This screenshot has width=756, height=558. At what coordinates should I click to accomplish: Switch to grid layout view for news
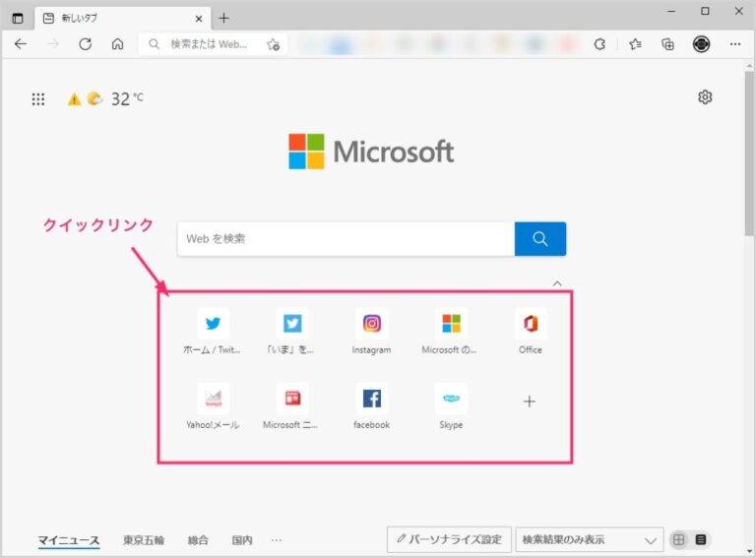678,540
